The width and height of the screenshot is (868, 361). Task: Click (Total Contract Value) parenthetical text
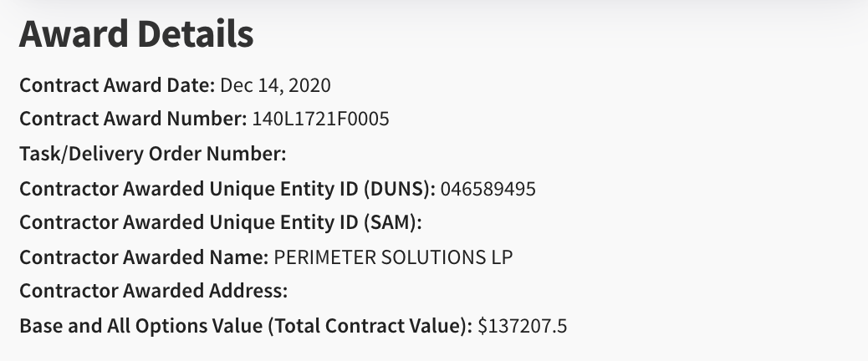(370, 326)
